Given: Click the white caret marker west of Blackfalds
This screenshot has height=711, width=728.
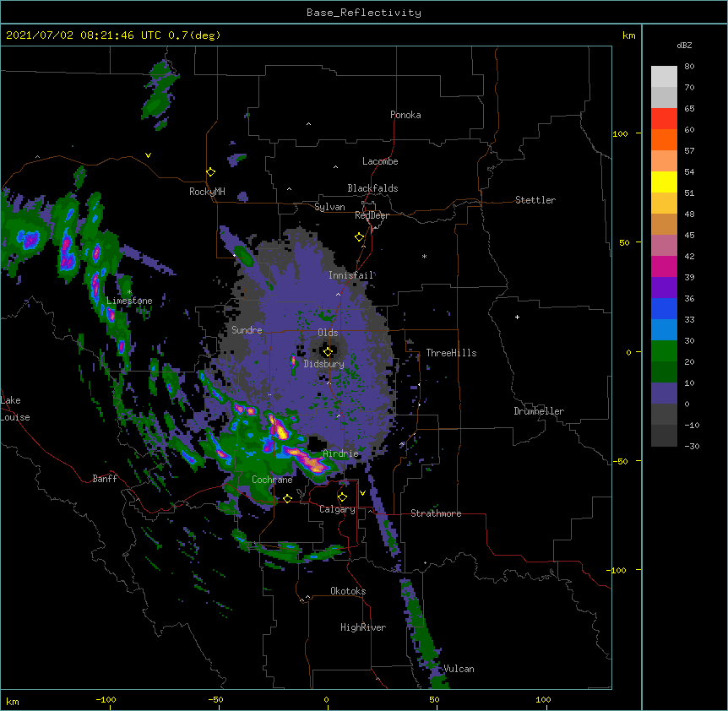Looking at the screenshot, I should (289, 189).
